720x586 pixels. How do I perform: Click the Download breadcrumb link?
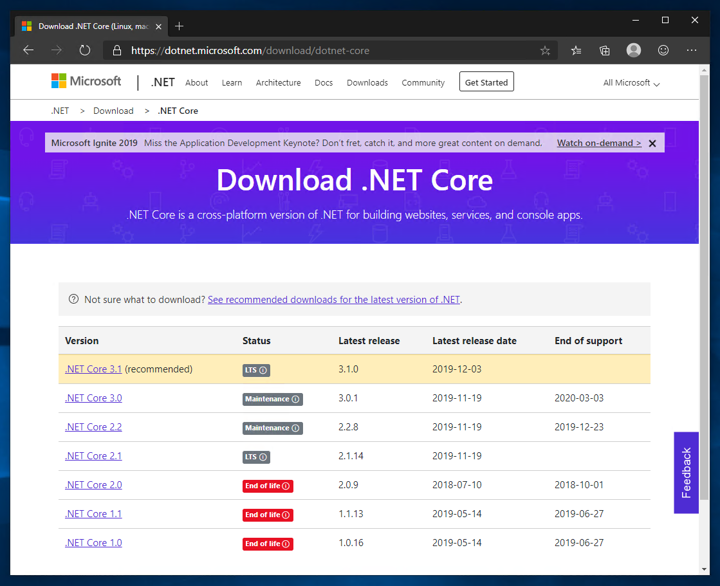pyautogui.click(x=113, y=111)
